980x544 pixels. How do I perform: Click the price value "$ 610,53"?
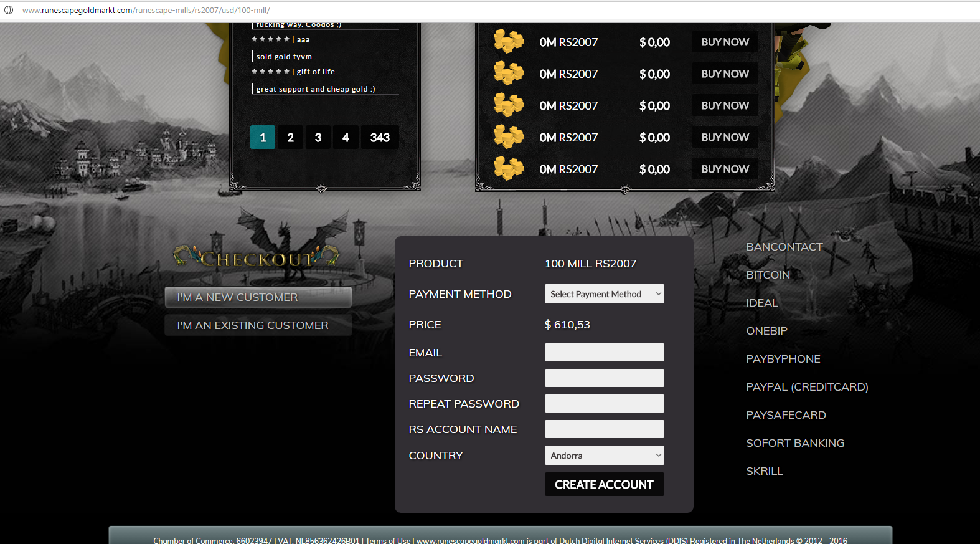pos(567,325)
